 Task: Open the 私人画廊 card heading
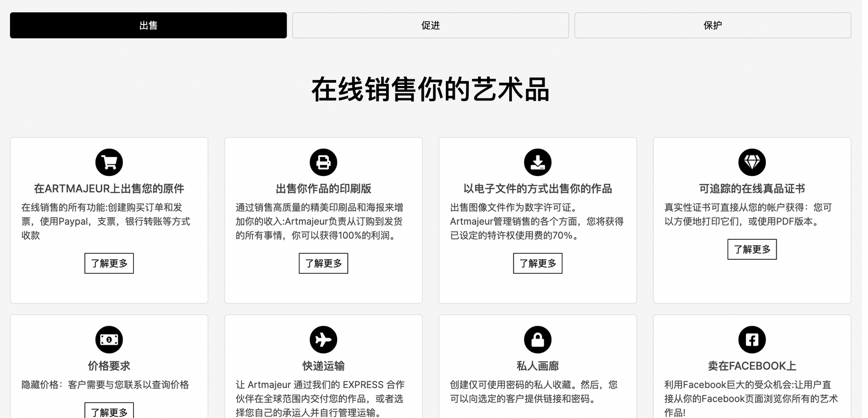pos(537,366)
